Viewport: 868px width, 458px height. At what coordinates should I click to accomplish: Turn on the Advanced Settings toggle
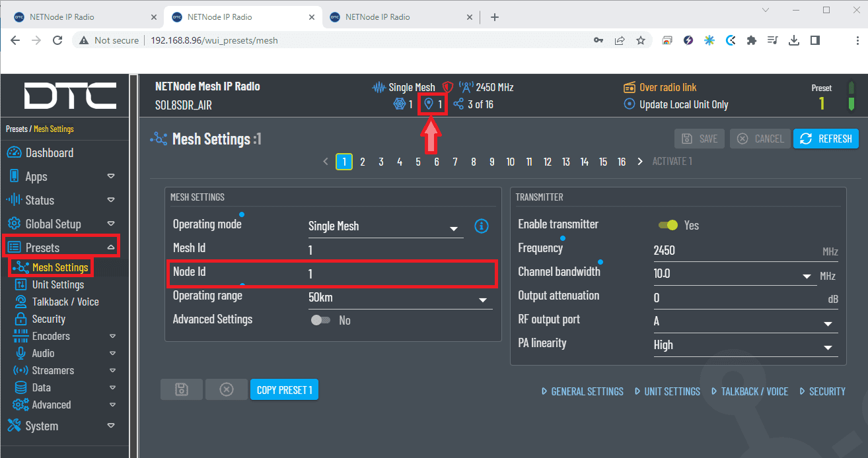tap(321, 320)
